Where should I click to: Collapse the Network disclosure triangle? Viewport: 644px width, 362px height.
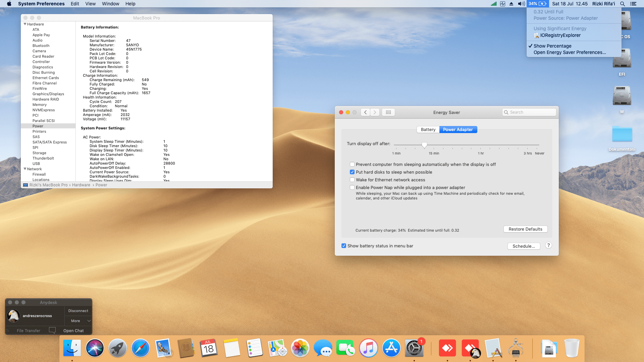tap(25, 169)
